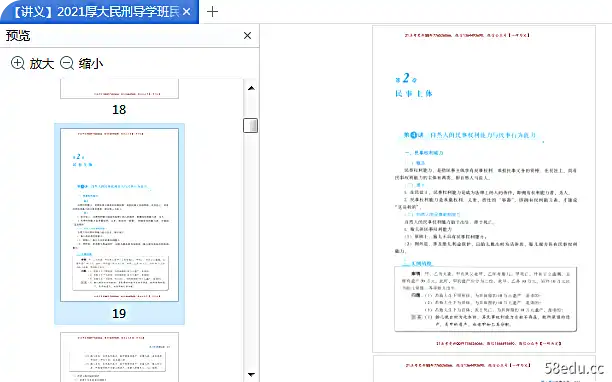This screenshot has height=382, width=612.
Task: Click the 放大 zoom-in magnifier icon
Action: [x=18, y=63]
